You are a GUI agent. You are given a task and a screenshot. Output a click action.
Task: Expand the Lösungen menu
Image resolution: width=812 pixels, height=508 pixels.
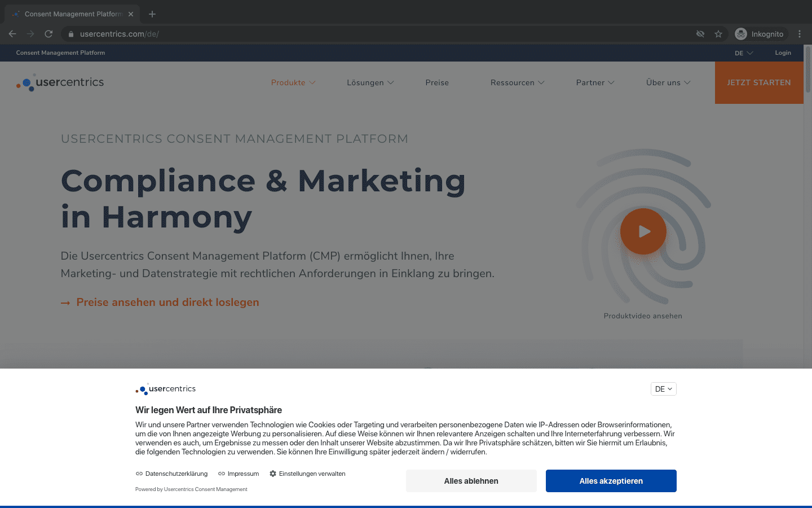coord(370,82)
